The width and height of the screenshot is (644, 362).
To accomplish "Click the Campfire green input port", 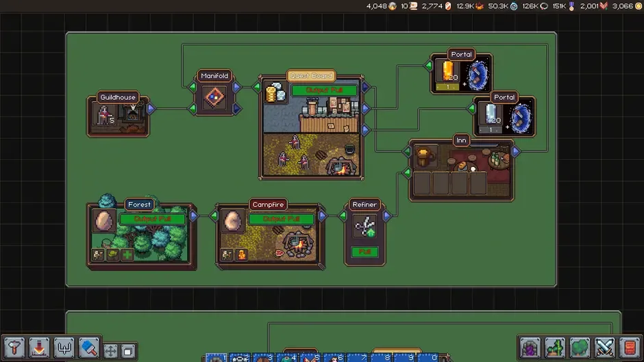I will (214, 216).
